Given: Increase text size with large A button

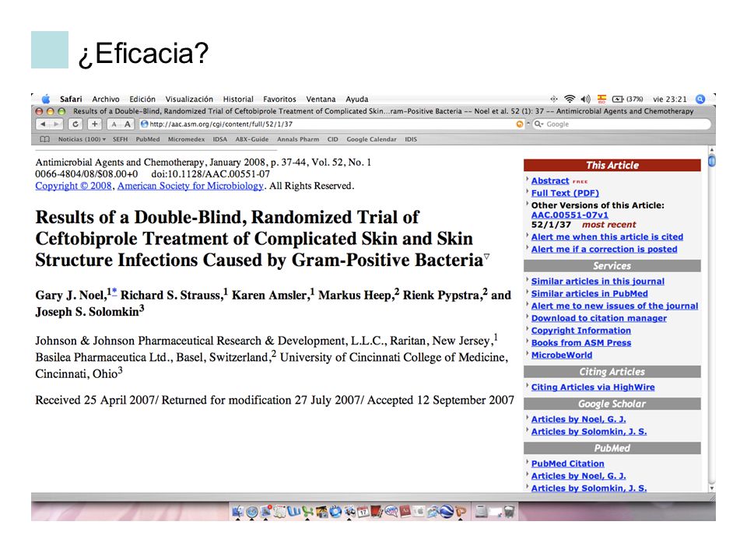Looking at the screenshot, I should [x=127, y=124].
